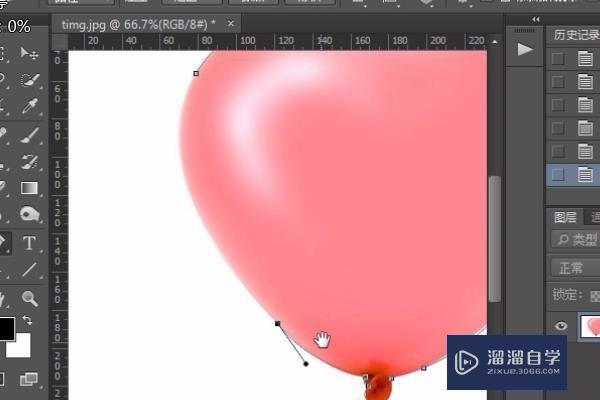Click the lock transparent pixels icon
This screenshot has width=600, height=400.
click(x=595, y=296)
